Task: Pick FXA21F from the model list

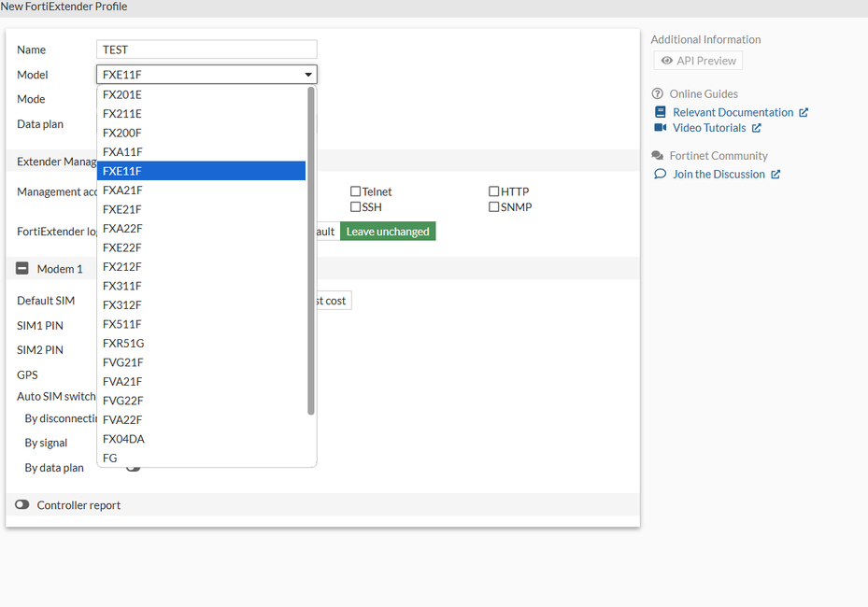Action: click(x=201, y=190)
